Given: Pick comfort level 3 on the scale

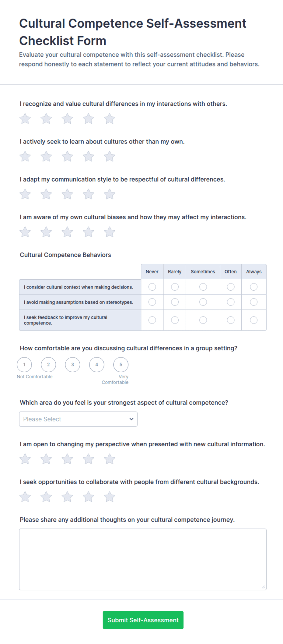Looking at the screenshot, I should point(72,365).
